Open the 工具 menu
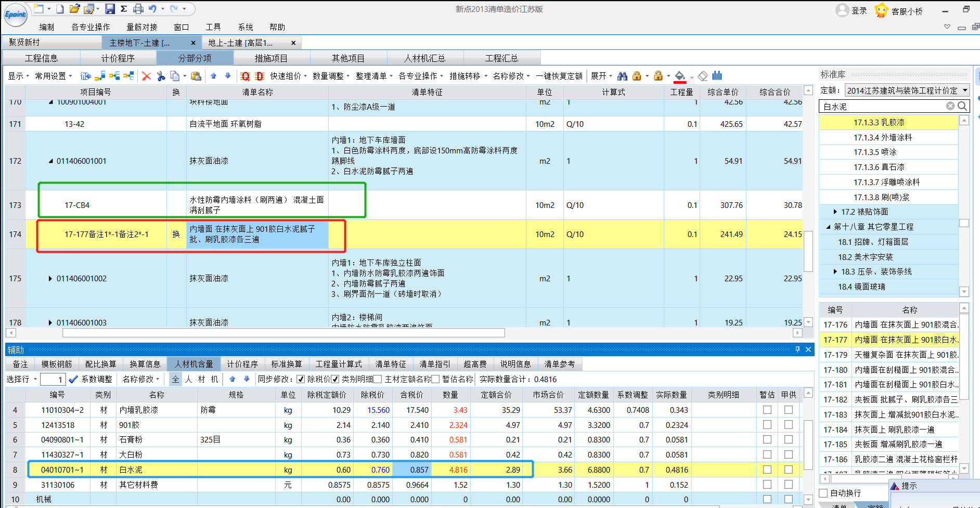The image size is (980, 508). (x=213, y=27)
